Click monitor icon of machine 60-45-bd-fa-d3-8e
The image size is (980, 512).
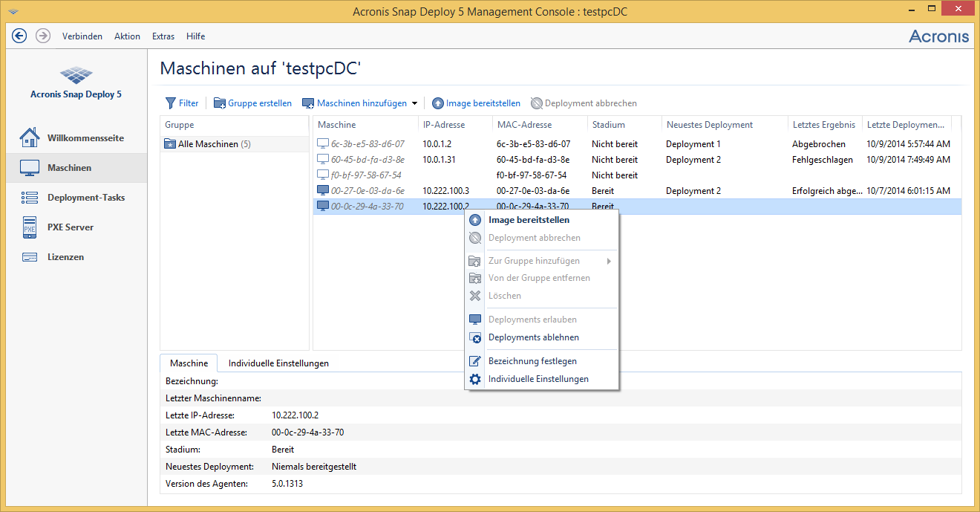click(x=323, y=159)
